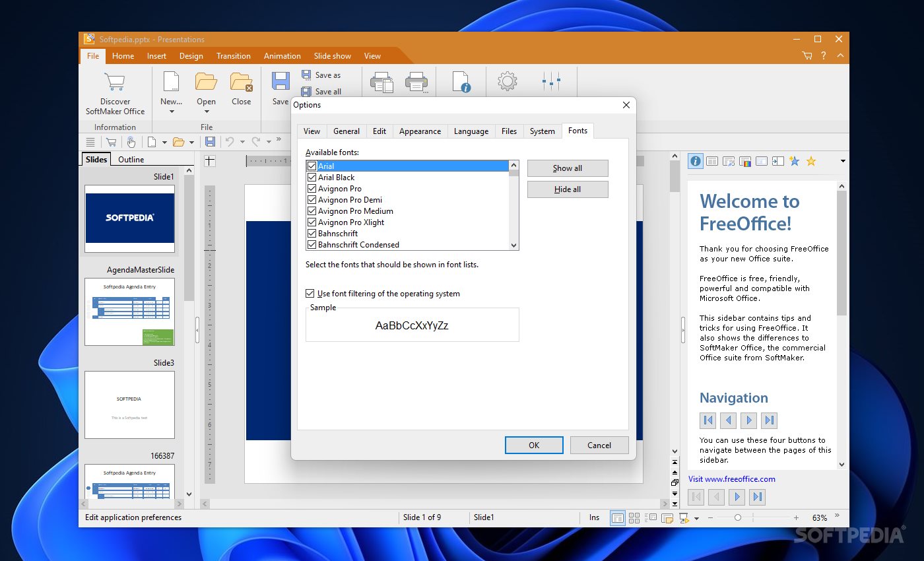This screenshot has width=924, height=561.
Task: Switch to the Outline panel tab
Action: pos(131,160)
